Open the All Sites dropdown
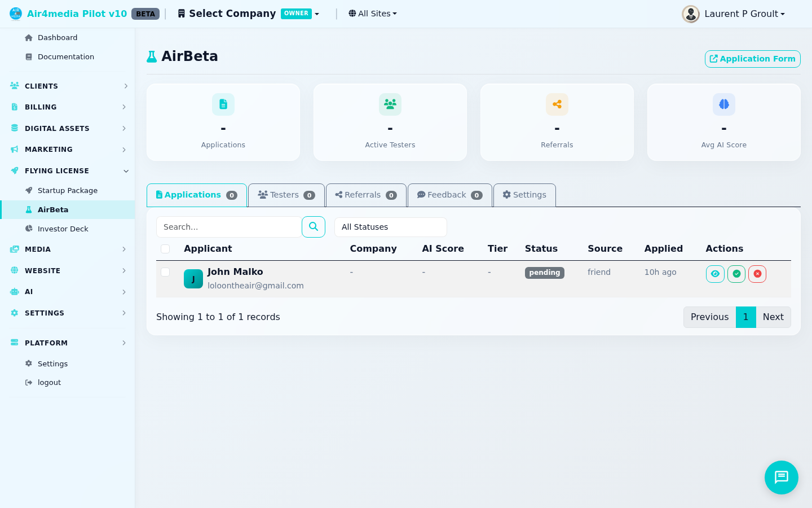812x508 pixels. pyautogui.click(x=372, y=13)
